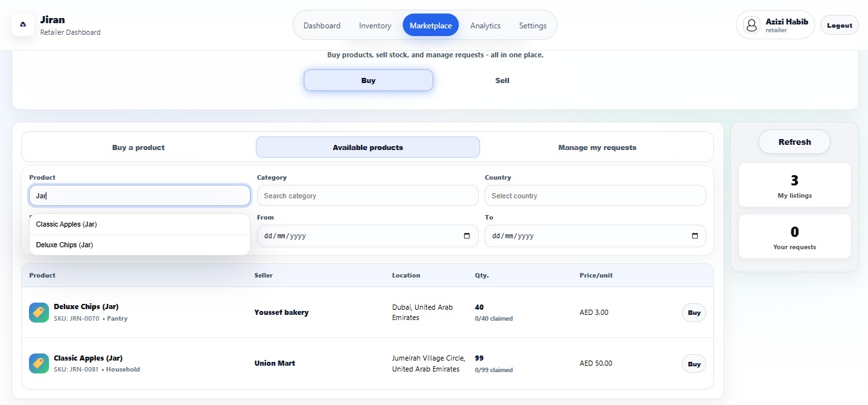
Task: Open the Analytics nav item
Action: (x=485, y=26)
